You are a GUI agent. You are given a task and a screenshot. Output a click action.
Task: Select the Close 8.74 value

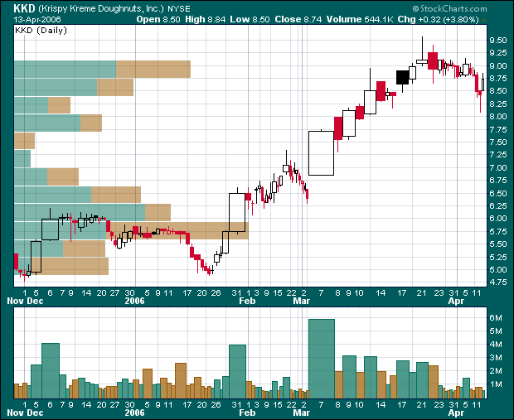coord(298,19)
